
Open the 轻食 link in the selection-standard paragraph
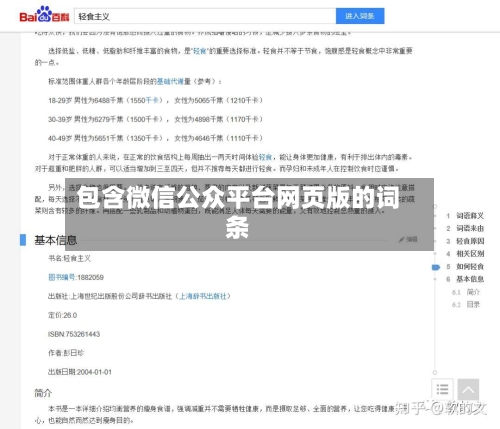[x=200, y=51]
